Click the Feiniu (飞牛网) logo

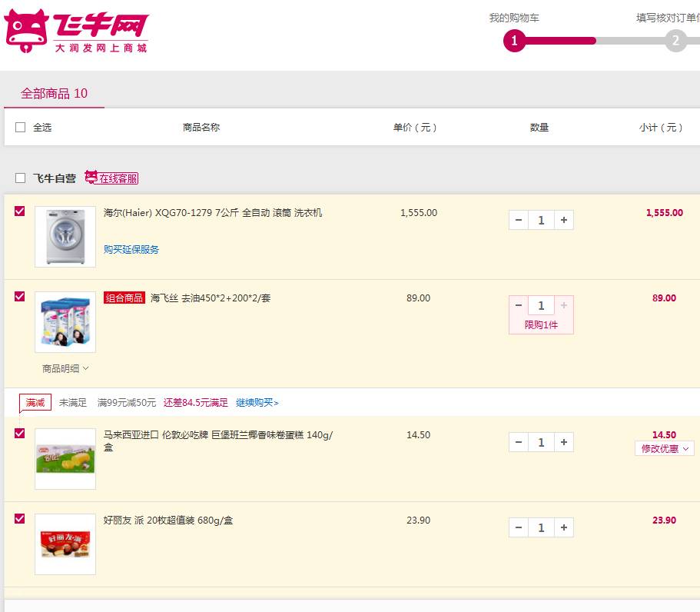tap(76, 32)
